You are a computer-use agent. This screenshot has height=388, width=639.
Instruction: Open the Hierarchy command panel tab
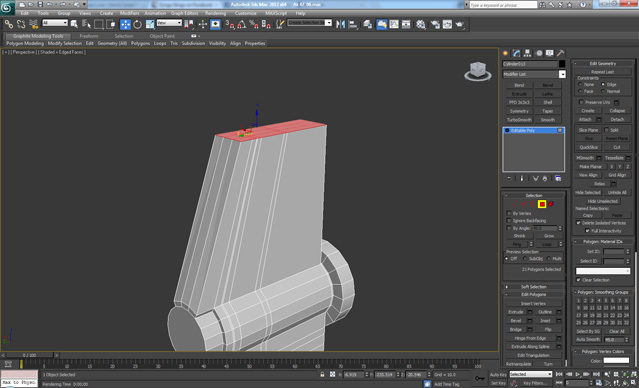tap(528, 53)
